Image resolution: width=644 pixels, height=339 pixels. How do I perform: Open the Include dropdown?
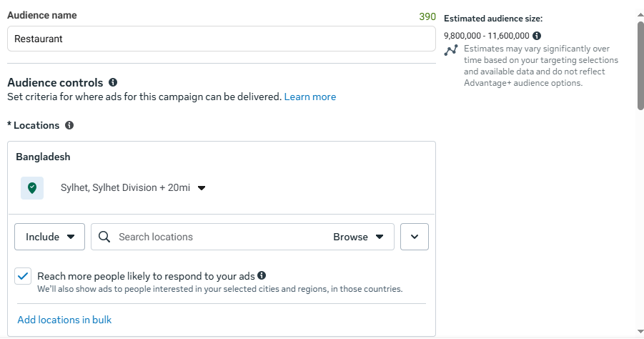coord(50,237)
